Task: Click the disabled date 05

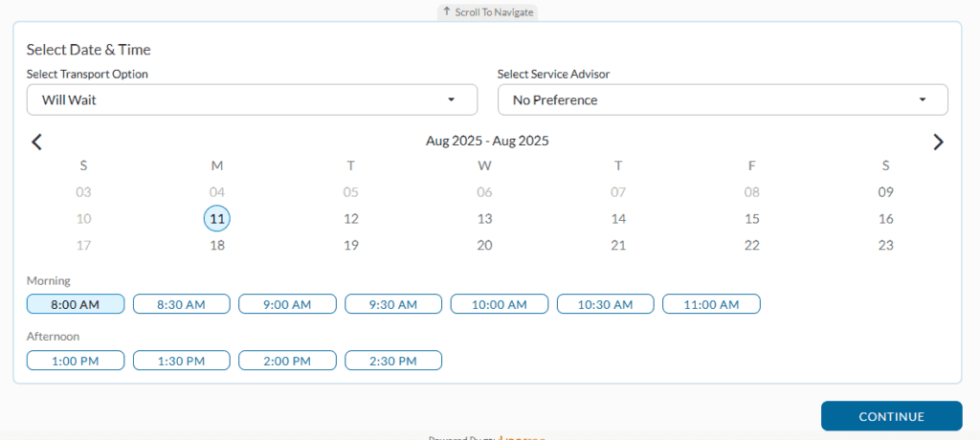Action: [351, 192]
